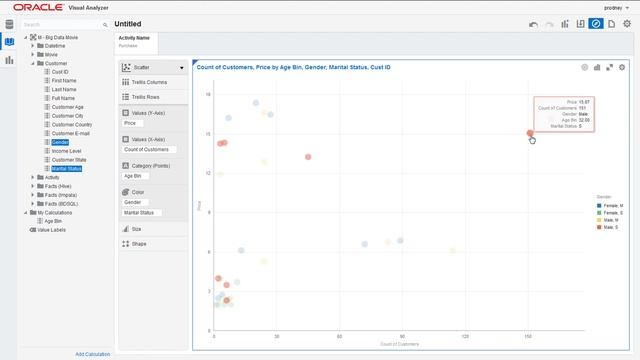Open the Data Elements book icon
640x360 pixels.
pos(9,42)
